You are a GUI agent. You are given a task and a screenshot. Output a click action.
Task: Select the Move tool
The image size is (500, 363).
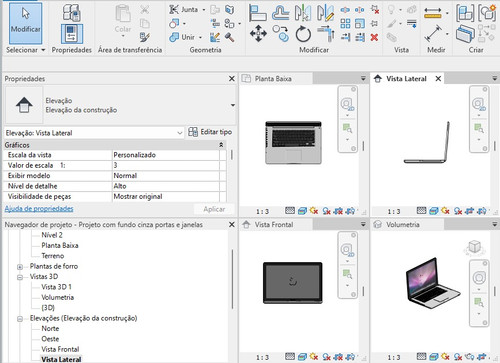258,34
